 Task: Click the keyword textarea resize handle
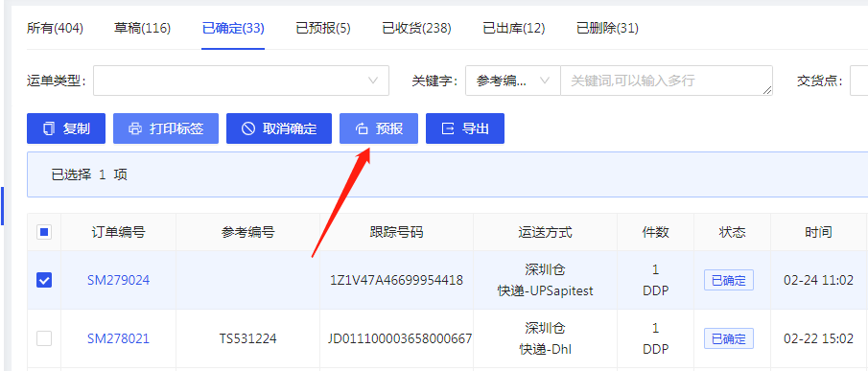767,90
